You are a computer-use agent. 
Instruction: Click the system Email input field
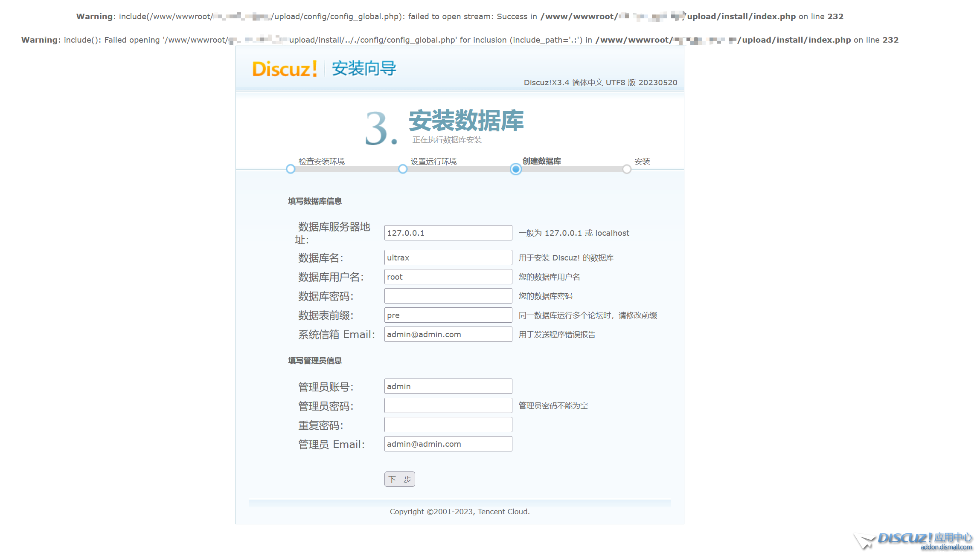[448, 334]
